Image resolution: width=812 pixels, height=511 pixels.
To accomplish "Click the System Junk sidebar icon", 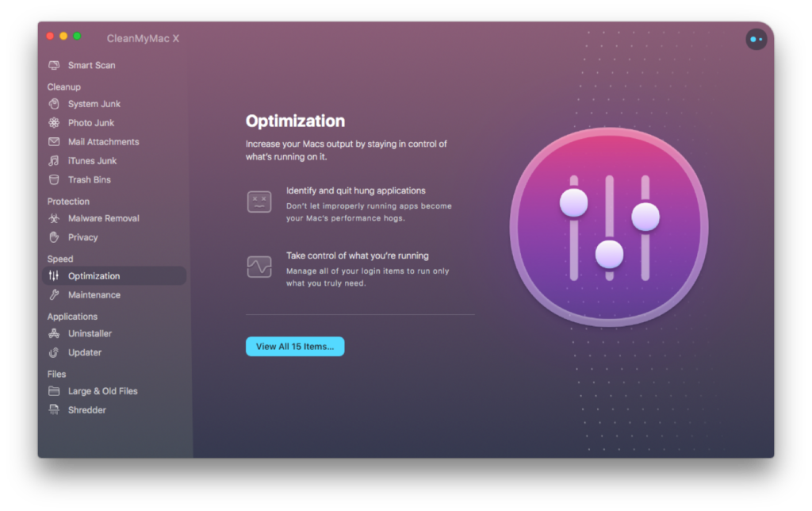I will click(54, 104).
